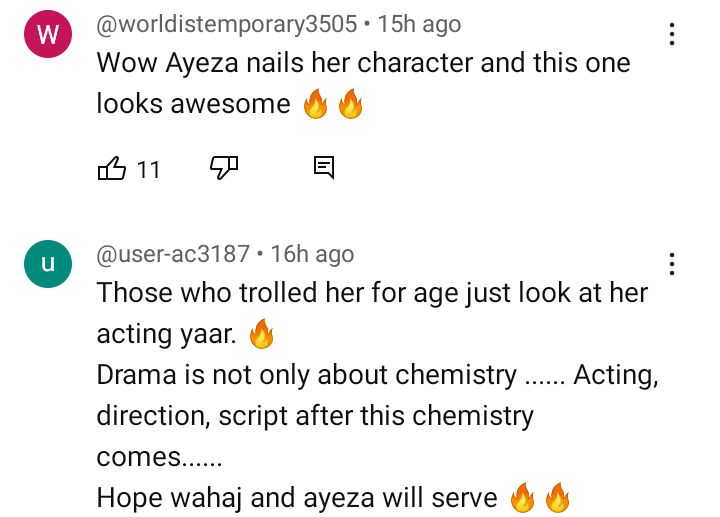This screenshot has width=720, height=517.
Task: Select the text 'Wow Ayeza nails her character'
Action: tap(285, 62)
